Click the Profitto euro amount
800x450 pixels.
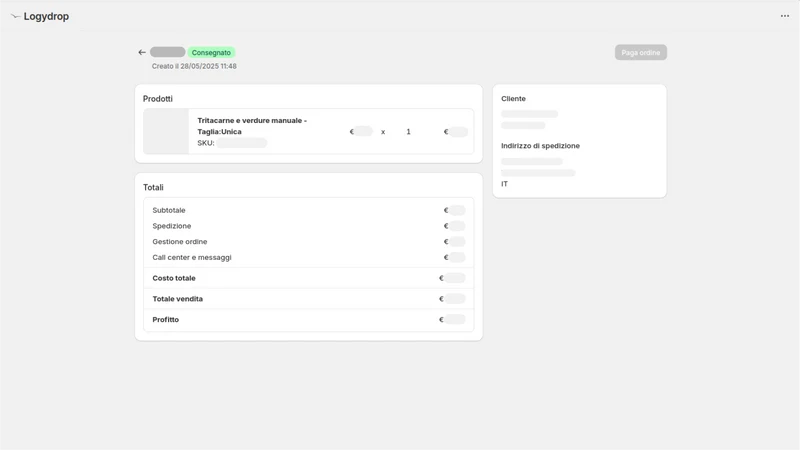point(452,319)
